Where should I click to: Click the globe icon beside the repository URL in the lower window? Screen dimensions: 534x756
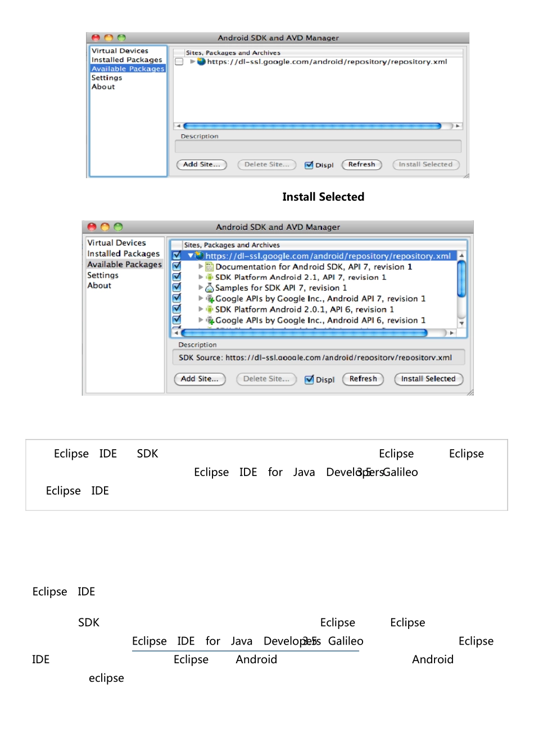(199, 256)
